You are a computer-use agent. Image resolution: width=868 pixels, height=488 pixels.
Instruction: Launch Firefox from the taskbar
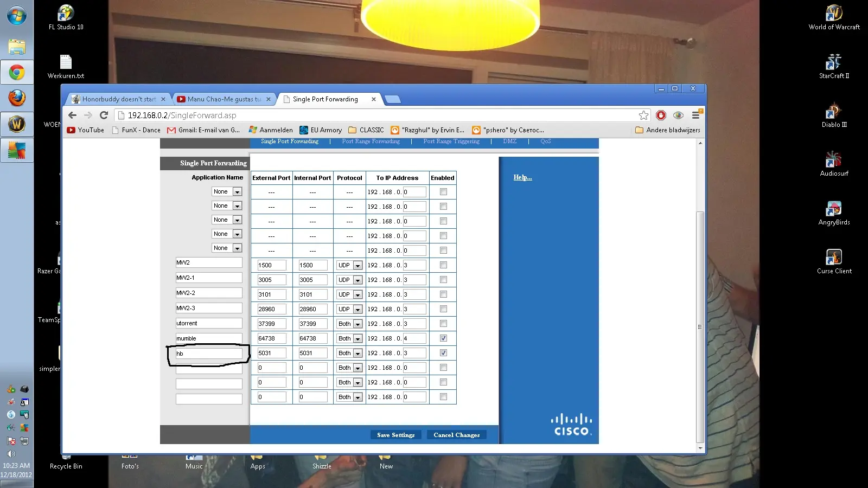[17, 98]
